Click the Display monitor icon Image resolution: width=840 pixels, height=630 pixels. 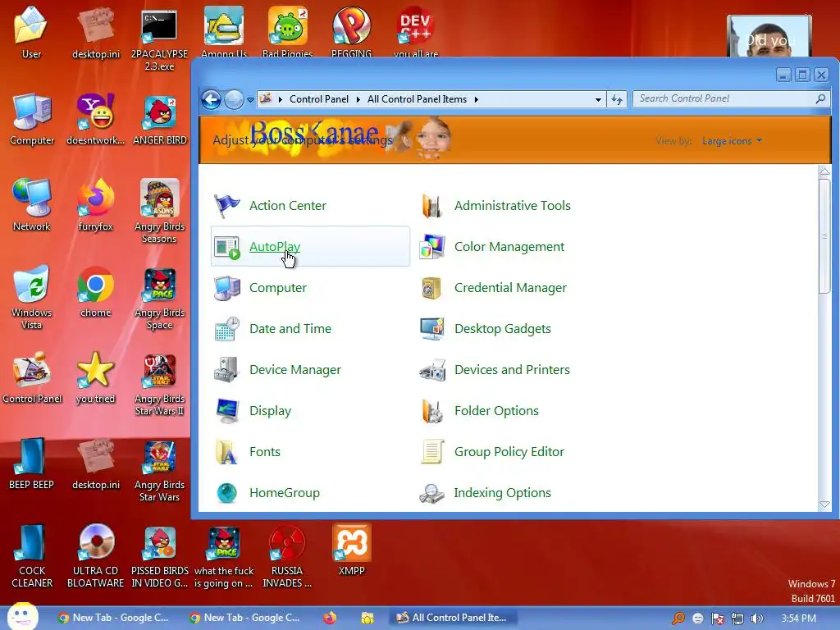(227, 411)
